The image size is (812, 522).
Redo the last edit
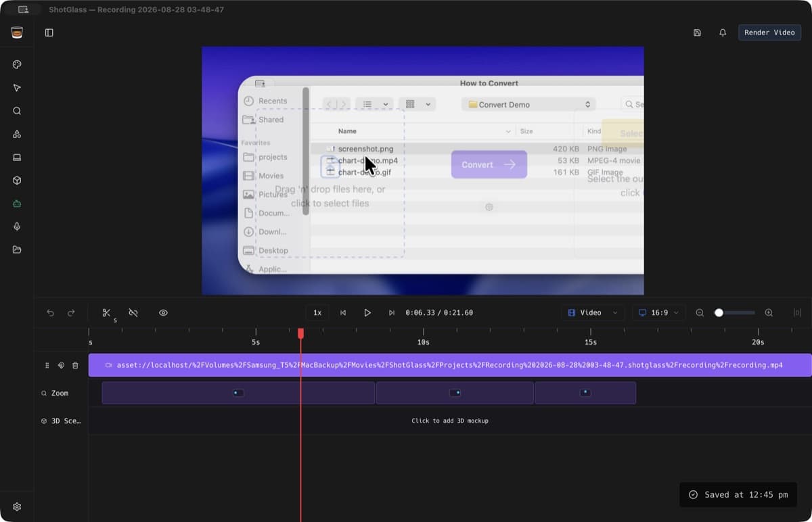point(71,313)
